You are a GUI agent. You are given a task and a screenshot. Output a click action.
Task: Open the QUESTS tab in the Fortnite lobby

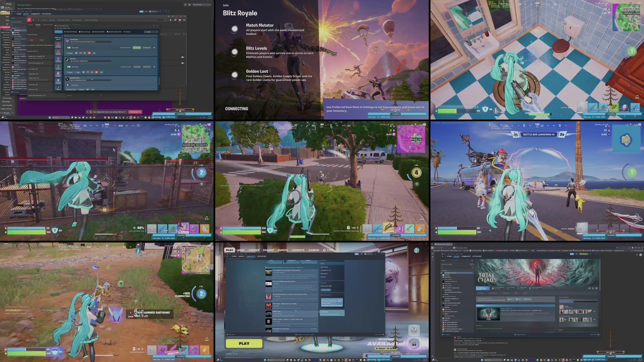coord(282,250)
